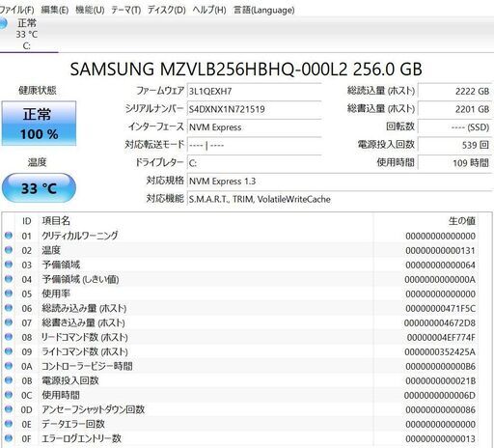This screenshot has width=494, height=448.
Task: Click the ID column header
Action: (27, 221)
